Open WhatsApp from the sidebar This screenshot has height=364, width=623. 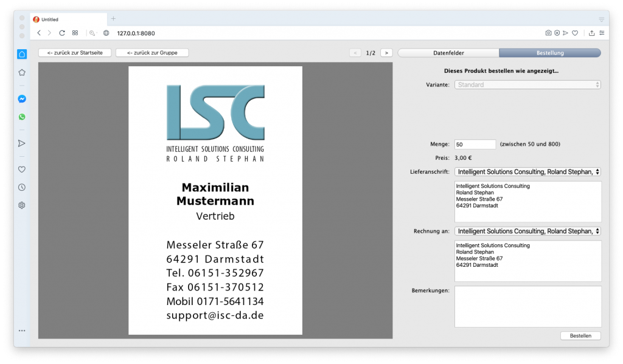(x=22, y=117)
